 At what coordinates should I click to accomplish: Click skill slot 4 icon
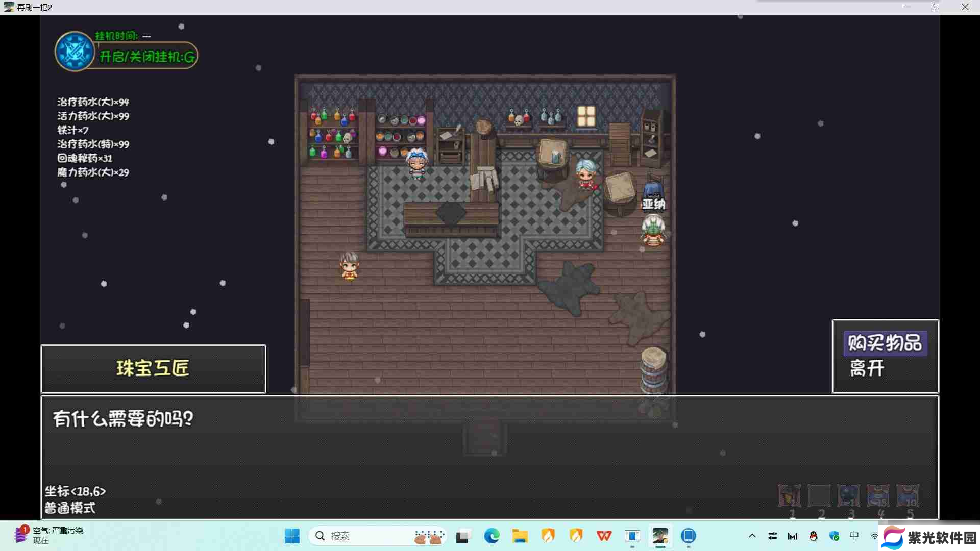878,495
